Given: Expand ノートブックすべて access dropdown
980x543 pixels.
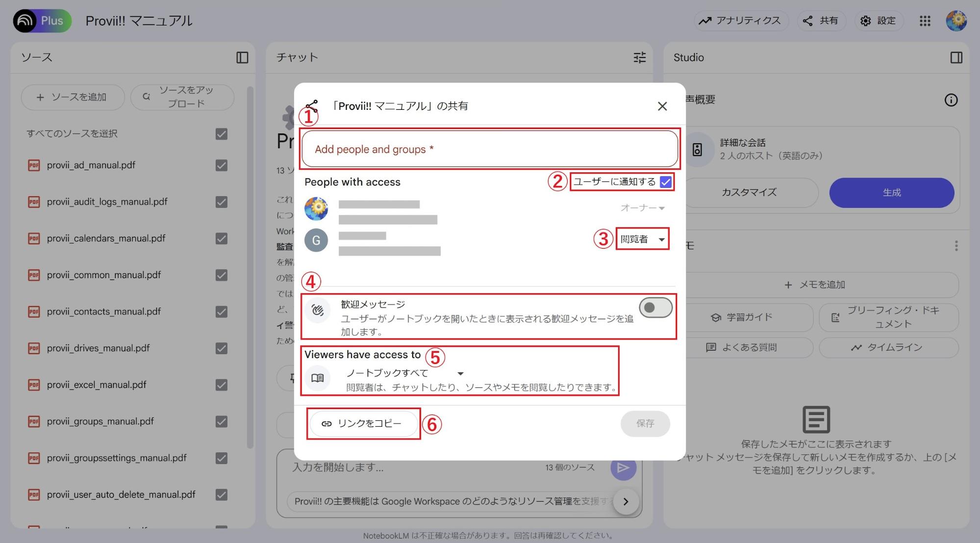Looking at the screenshot, I should [404, 373].
